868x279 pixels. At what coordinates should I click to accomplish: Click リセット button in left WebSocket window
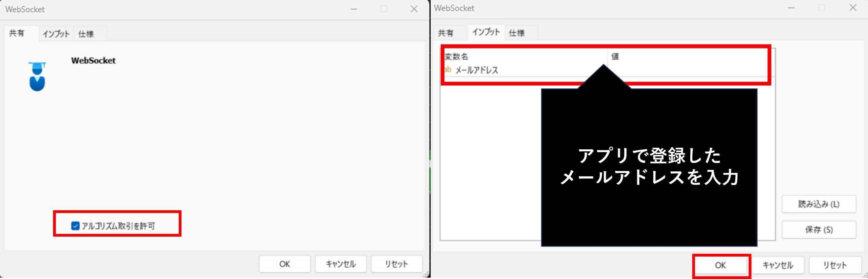[396, 264]
